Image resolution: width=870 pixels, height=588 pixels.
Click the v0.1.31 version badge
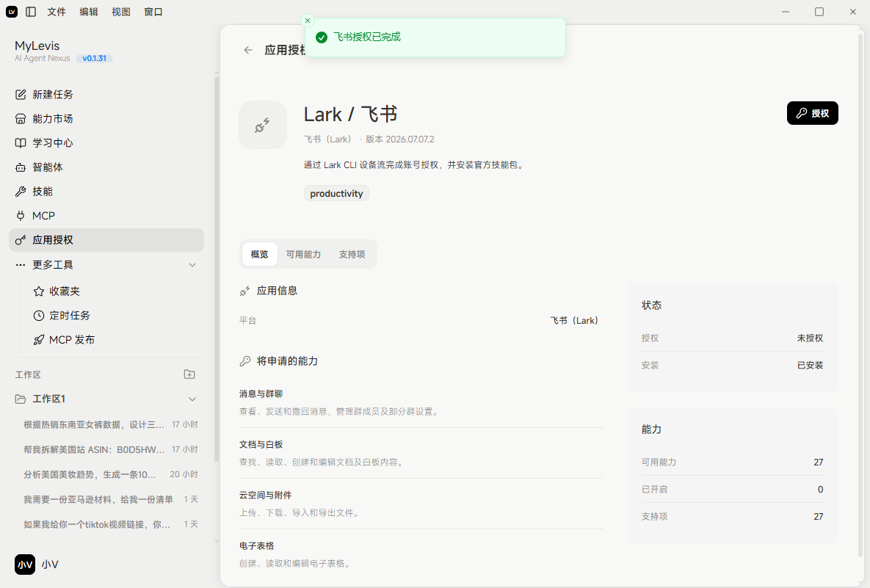coord(94,58)
